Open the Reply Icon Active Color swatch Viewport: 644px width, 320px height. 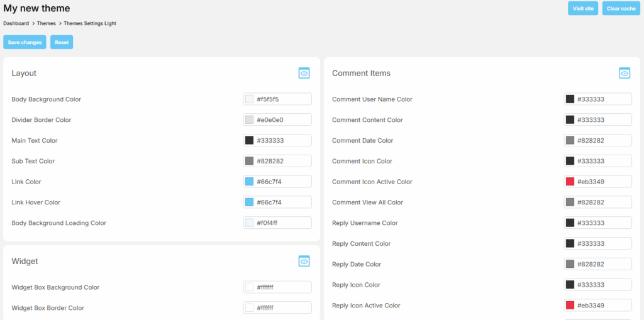pyautogui.click(x=570, y=306)
